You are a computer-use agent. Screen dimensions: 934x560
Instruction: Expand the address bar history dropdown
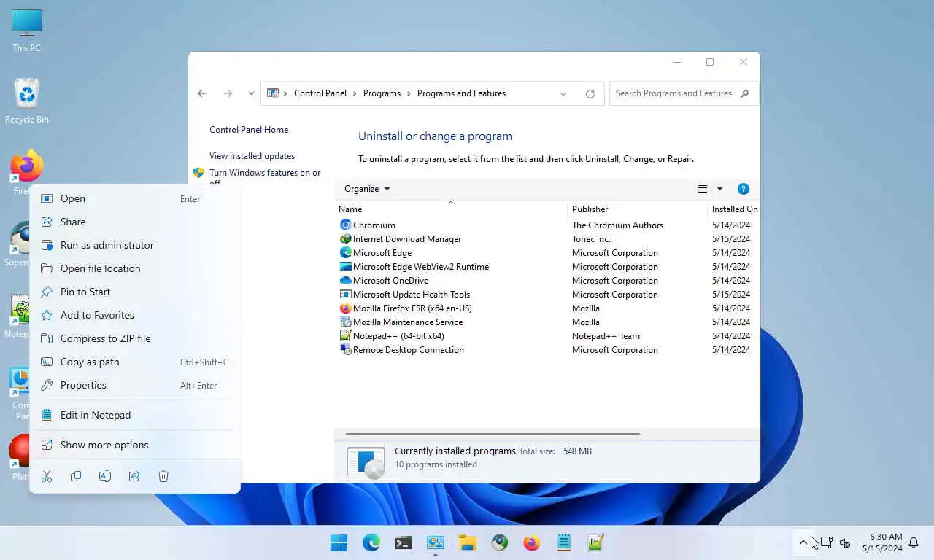pos(563,93)
